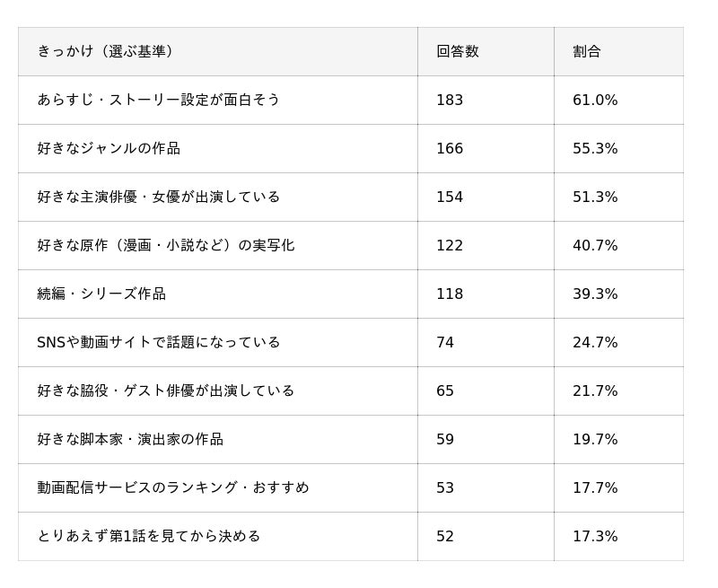Select the 好きな原作の実写化 row label
The height and width of the screenshot is (588, 718).
pyautogui.click(x=166, y=245)
